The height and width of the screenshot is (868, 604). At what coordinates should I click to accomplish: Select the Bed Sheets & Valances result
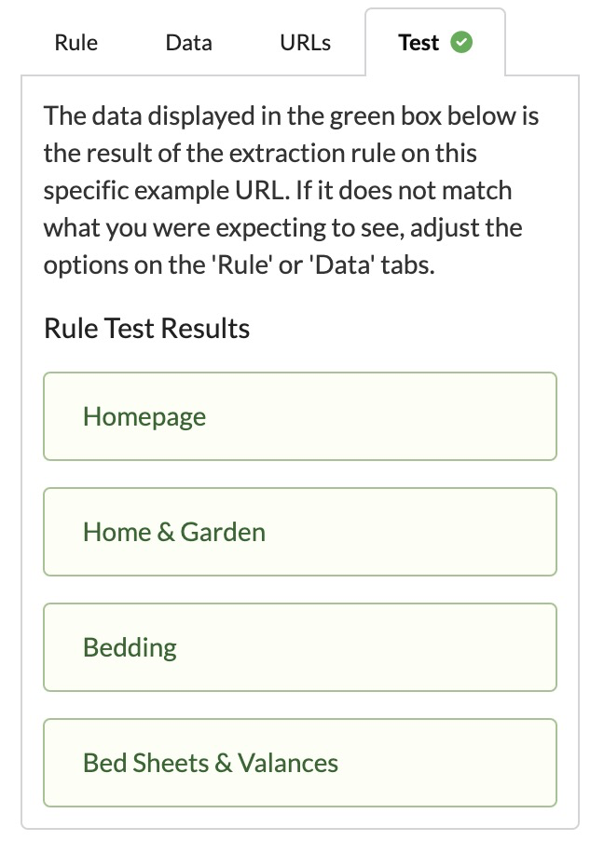[x=300, y=763]
